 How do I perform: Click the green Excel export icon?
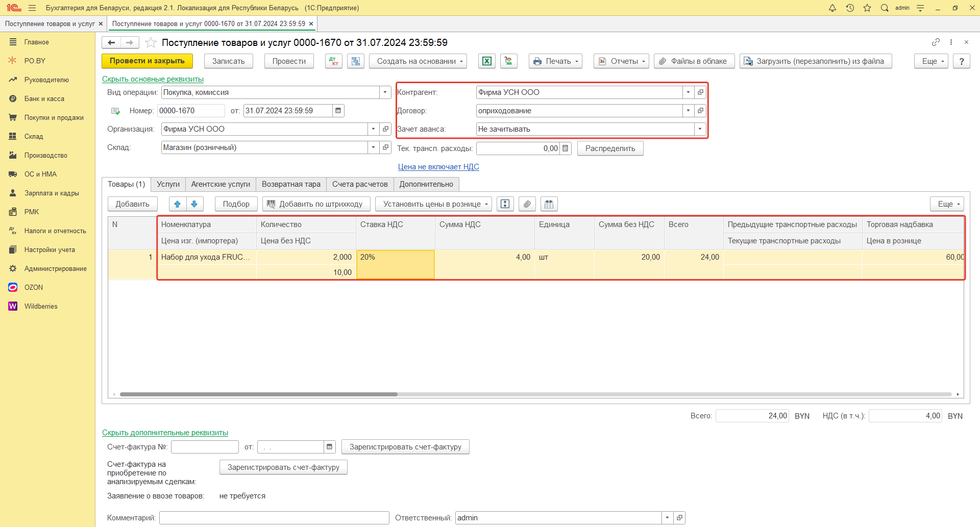(487, 61)
